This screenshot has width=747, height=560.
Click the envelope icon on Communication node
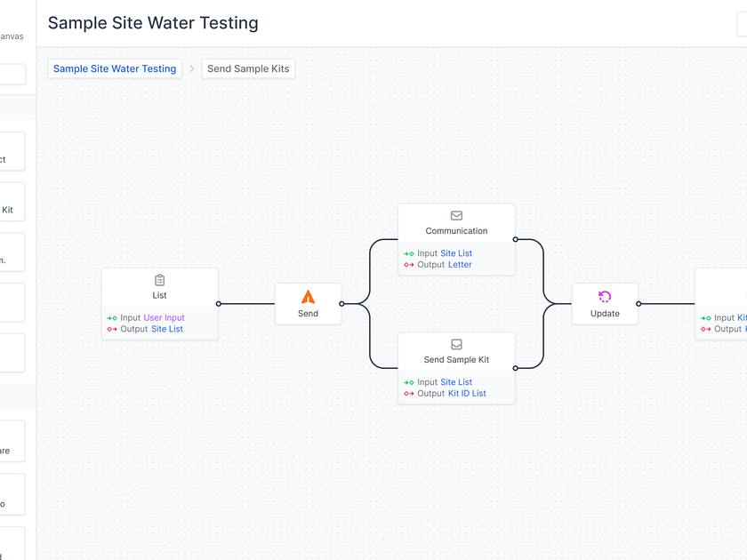(x=456, y=215)
